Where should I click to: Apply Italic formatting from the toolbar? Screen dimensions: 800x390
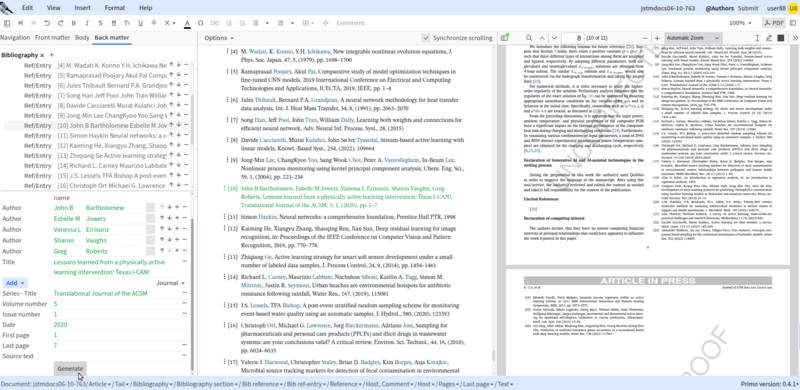(x=87, y=23)
